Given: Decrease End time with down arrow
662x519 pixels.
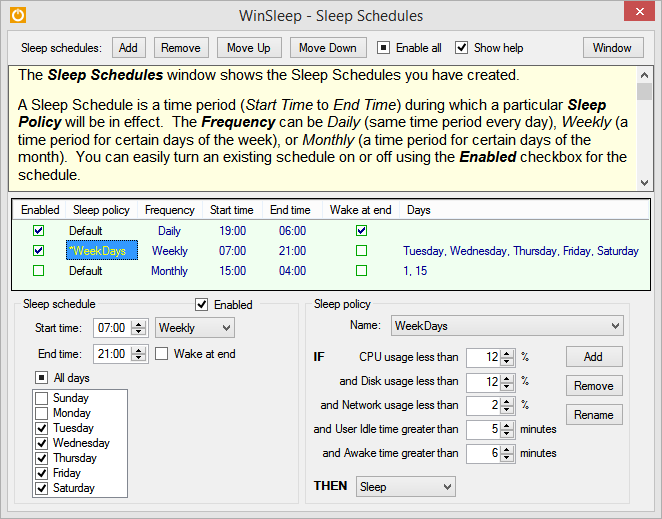Looking at the screenshot, I should pos(139,358).
